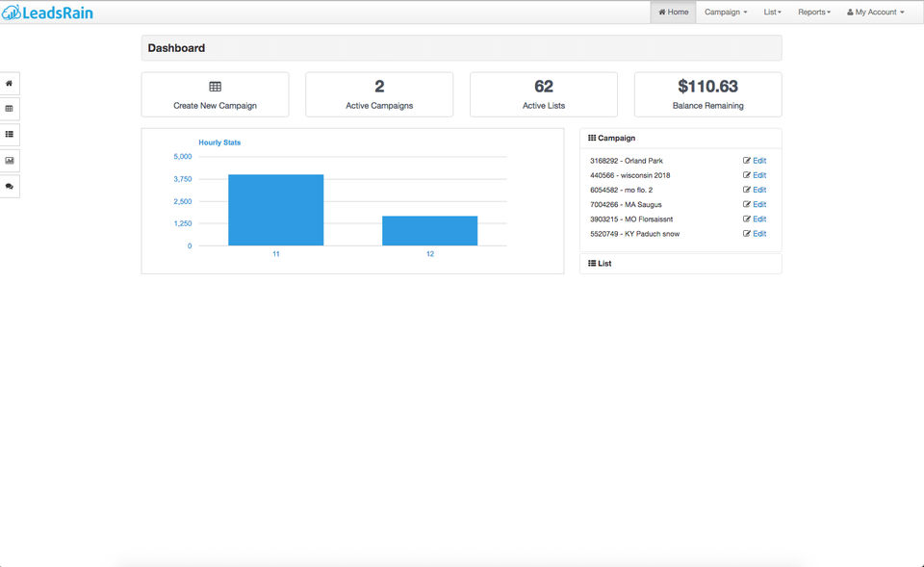Edit the wisconsin 2018 campaign
924x567 pixels.
(x=755, y=175)
